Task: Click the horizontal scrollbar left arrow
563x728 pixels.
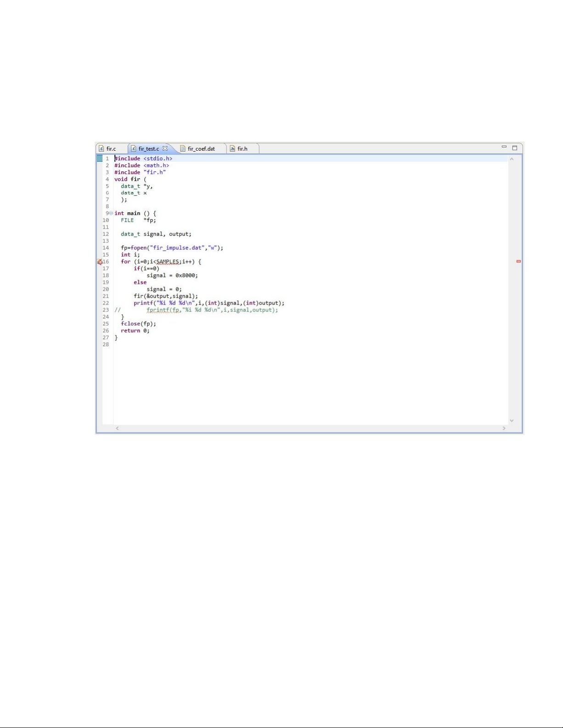Action: (117, 428)
